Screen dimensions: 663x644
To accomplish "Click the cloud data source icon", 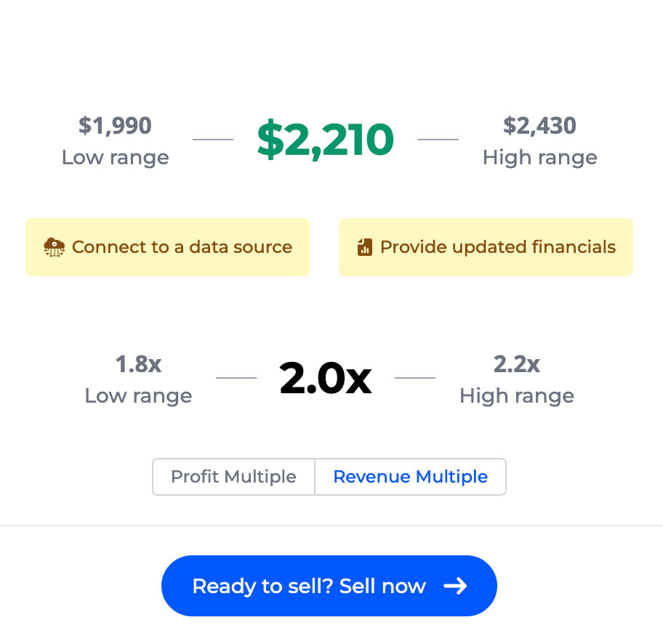I will 55,247.
